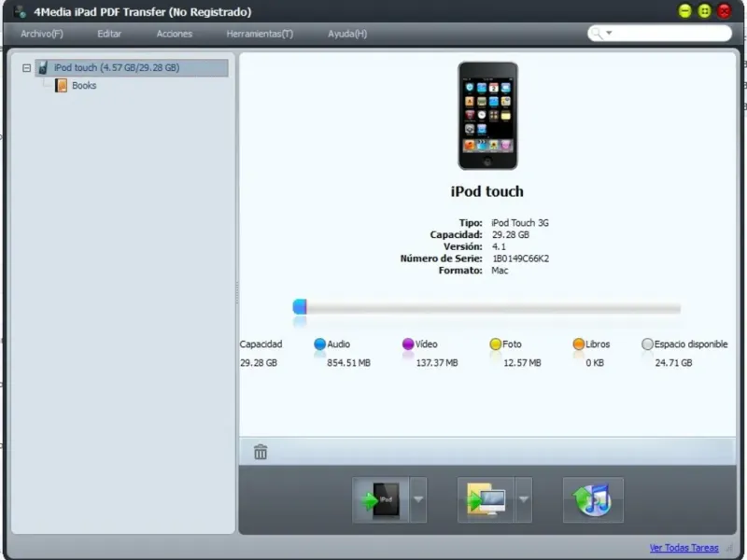Click the '24.71 GB' available space value
Screen dimensions: 747x560
point(673,363)
